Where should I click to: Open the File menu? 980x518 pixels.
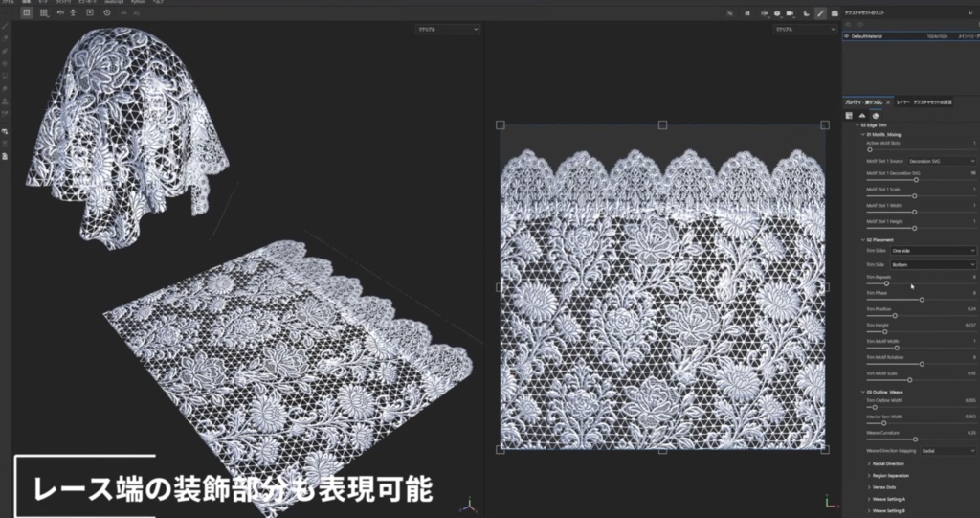(x=8, y=2)
